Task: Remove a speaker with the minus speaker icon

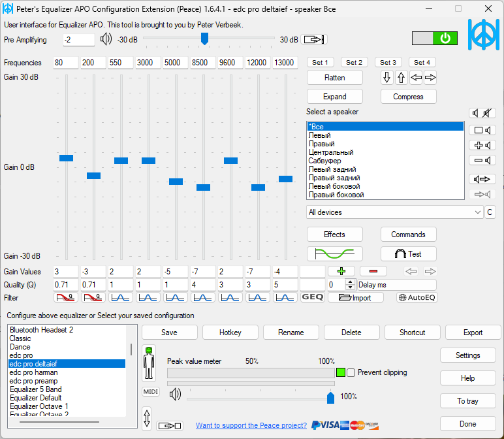Action: click(x=482, y=160)
